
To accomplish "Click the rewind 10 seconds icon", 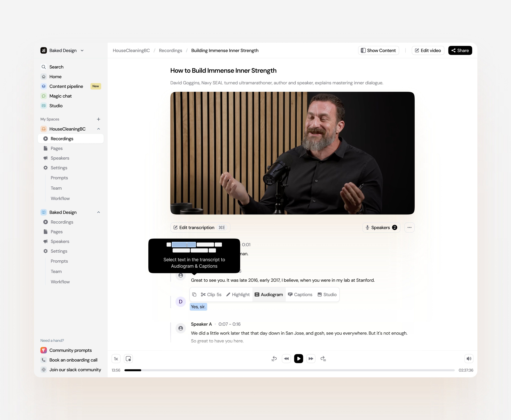I will 274,359.
